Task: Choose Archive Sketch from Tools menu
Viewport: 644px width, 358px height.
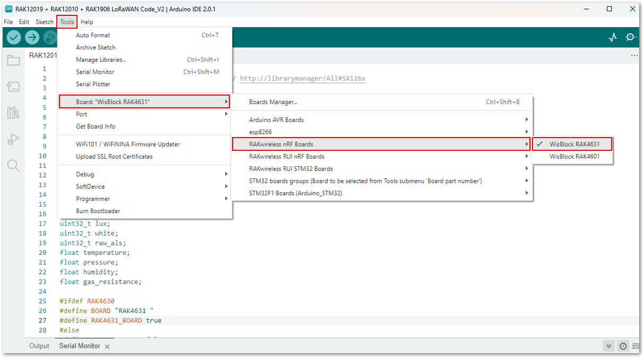Action: (x=144, y=47)
